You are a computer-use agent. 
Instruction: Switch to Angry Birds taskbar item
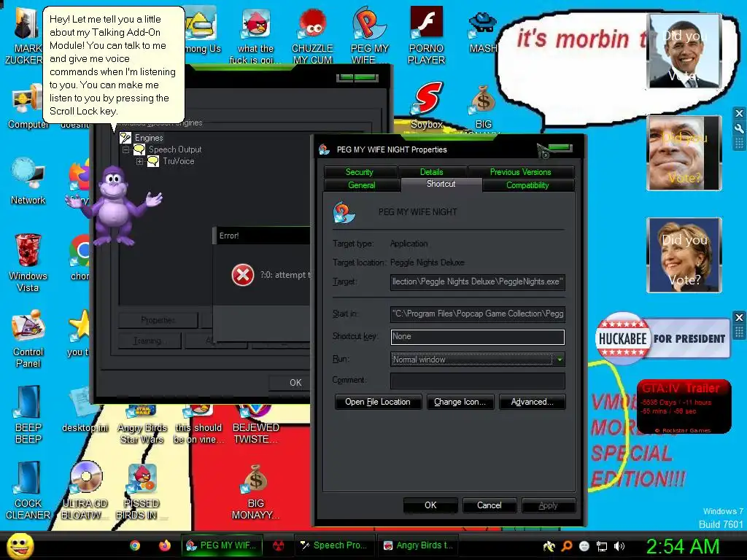418,545
